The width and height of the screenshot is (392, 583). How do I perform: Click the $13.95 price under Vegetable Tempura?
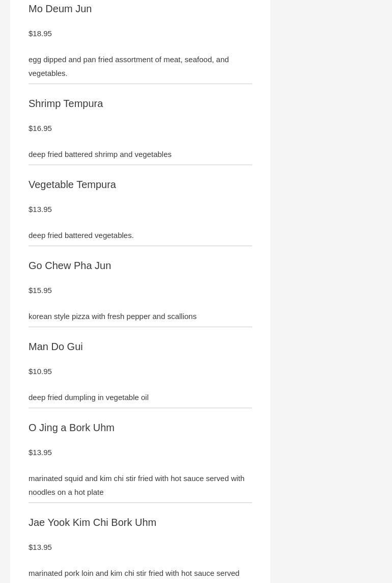(40, 209)
